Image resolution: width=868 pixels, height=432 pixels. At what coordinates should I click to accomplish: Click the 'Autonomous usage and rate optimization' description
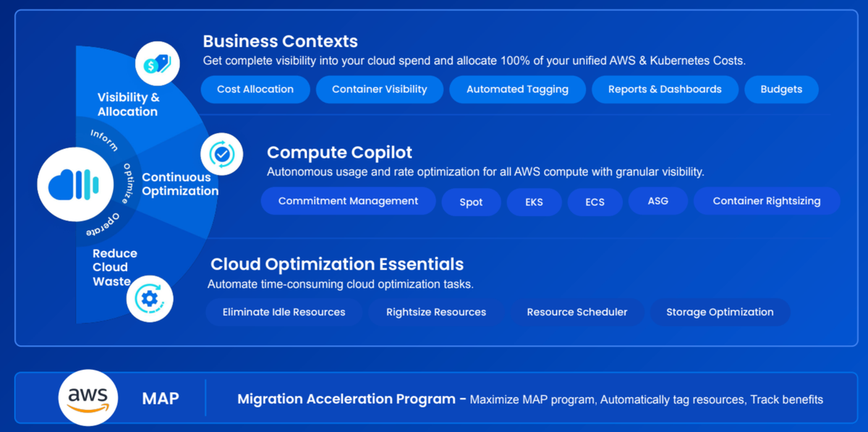pyautogui.click(x=485, y=172)
